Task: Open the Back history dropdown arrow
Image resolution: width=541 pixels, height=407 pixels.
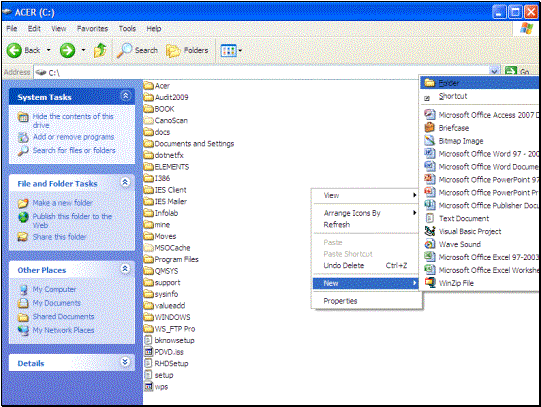Action: [x=48, y=50]
